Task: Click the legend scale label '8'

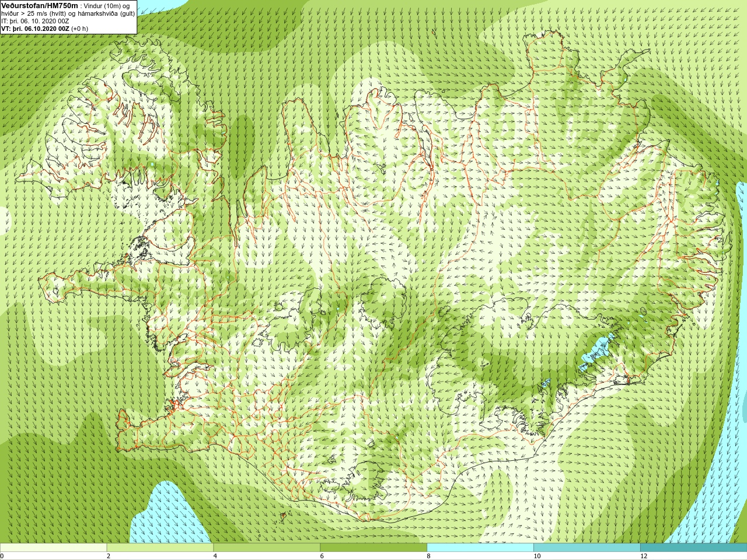Action: coord(429,556)
